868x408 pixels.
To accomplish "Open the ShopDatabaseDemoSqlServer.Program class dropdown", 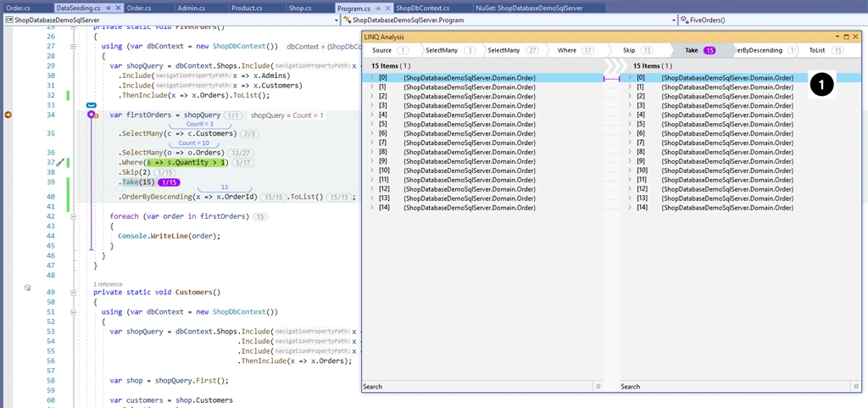I will [674, 20].
